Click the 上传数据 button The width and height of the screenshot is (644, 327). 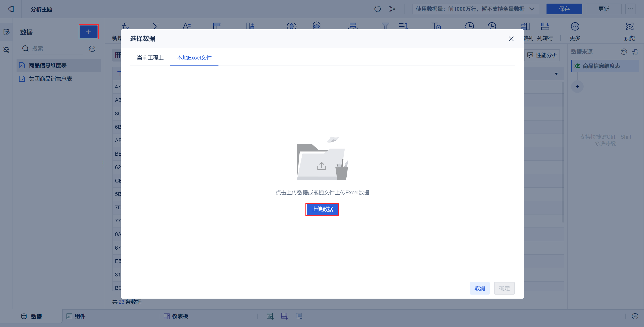pyautogui.click(x=322, y=209)
